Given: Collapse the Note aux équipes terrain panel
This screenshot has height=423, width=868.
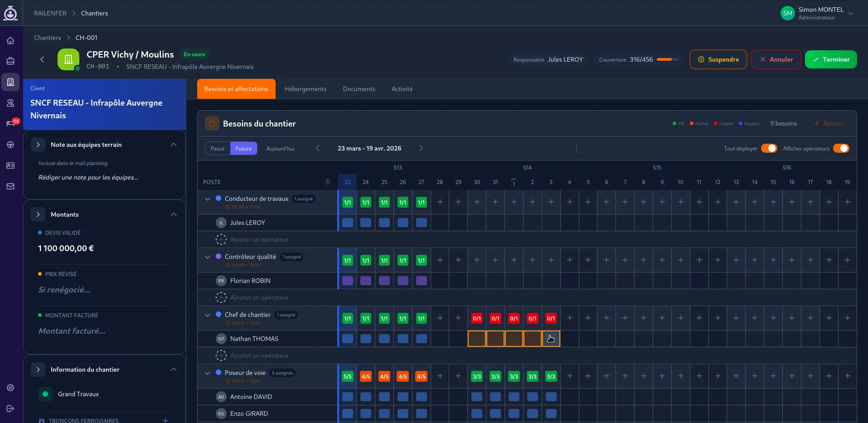Looking at the screenshot, I should [174, 145].
